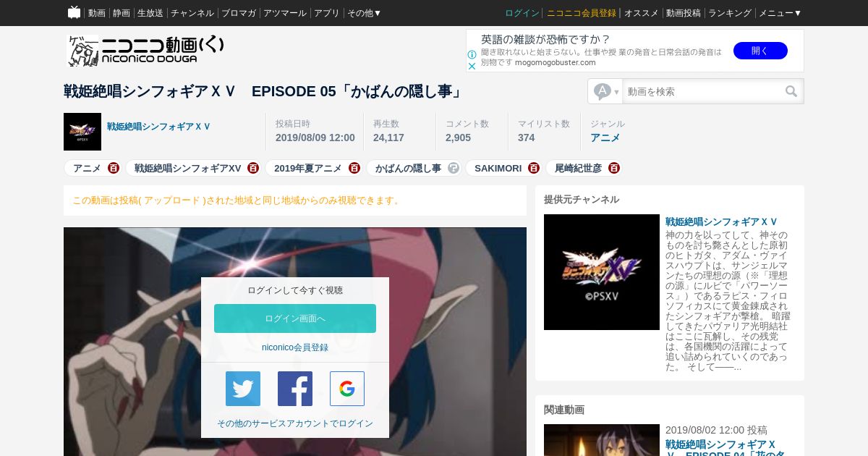Image resolution: width=868 pixels, height=456 pixels.
Task: Click the channel thumbnail in 提供元チャンネル
Action: [602, 272]
